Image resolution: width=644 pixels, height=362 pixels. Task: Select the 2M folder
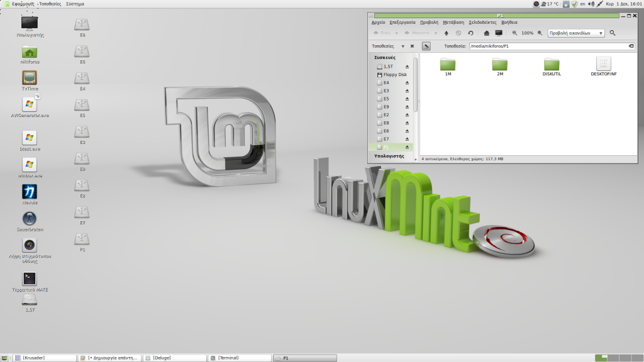[x=500, y=67]
